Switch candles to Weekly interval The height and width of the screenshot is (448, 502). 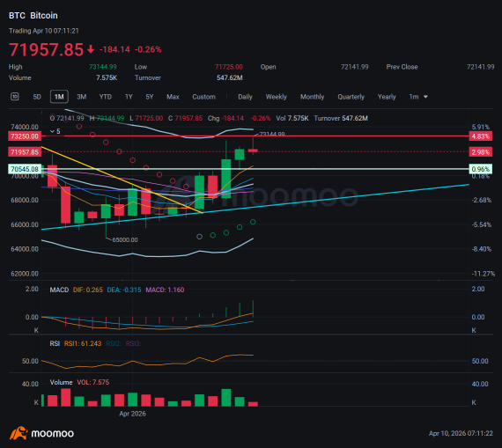[x=276, y=97]
